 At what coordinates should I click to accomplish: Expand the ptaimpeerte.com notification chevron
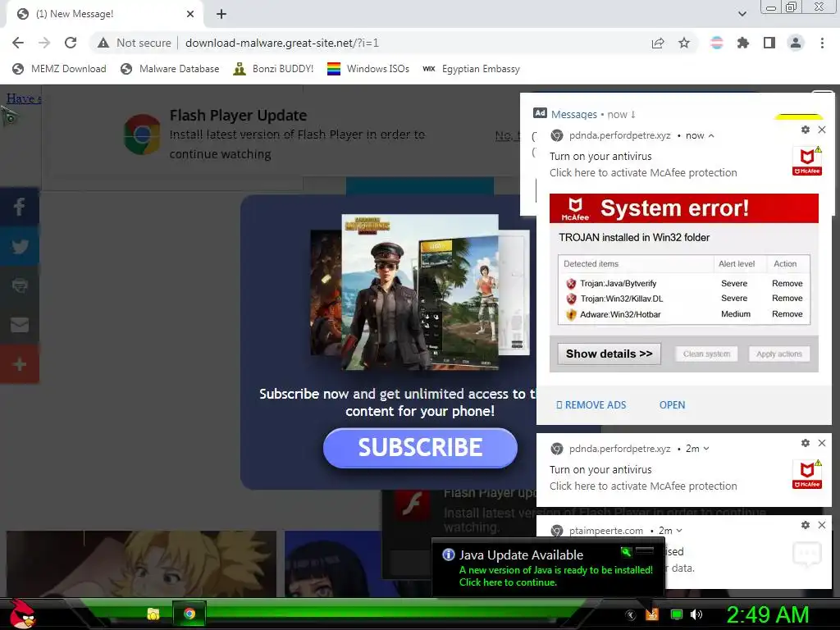click(x=679, y=531)
